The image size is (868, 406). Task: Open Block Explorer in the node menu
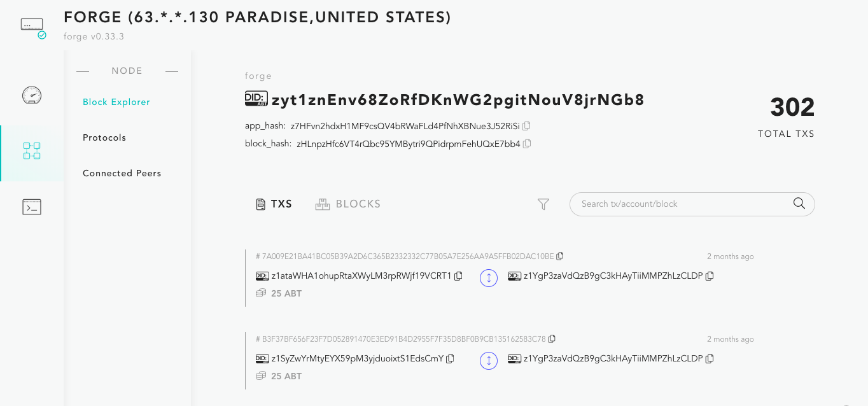[116, 102]
